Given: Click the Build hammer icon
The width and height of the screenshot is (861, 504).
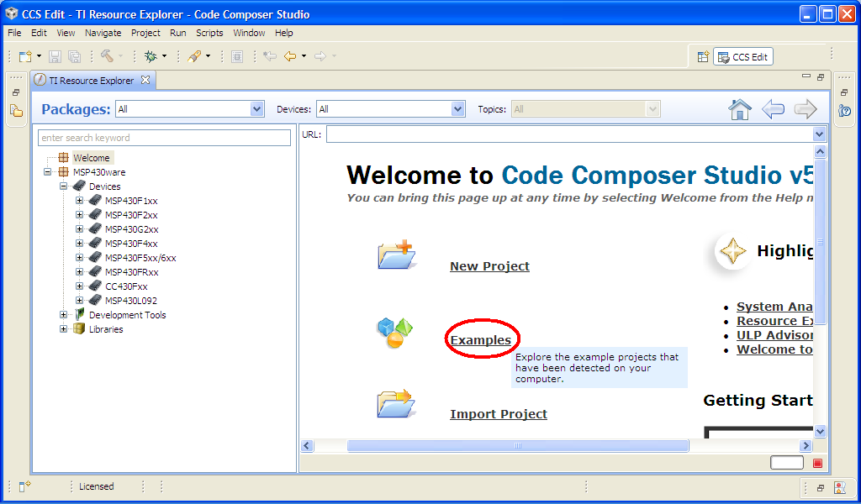Looking at the screenshot, I should [x=107, y=56].
